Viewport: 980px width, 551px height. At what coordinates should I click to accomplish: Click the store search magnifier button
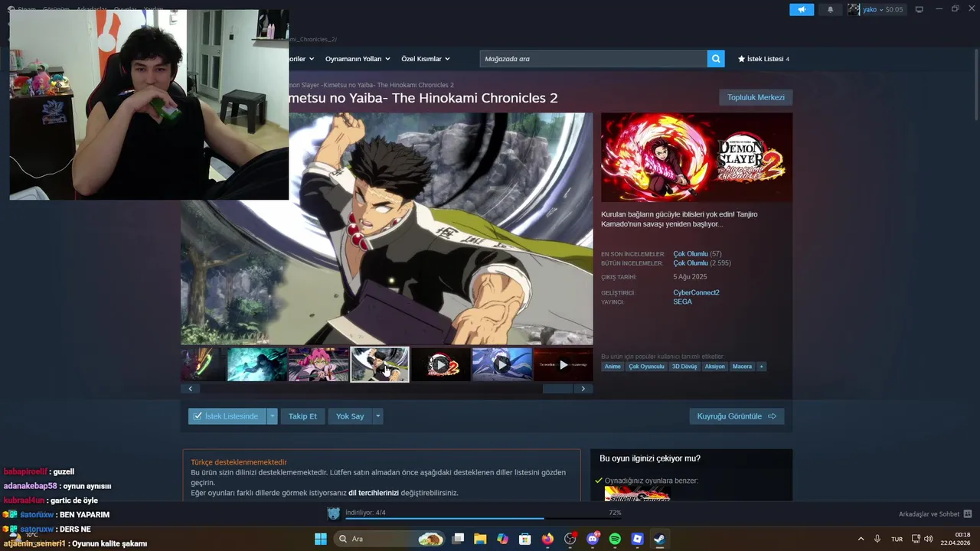pyautogui.click(x=716, y=59)
